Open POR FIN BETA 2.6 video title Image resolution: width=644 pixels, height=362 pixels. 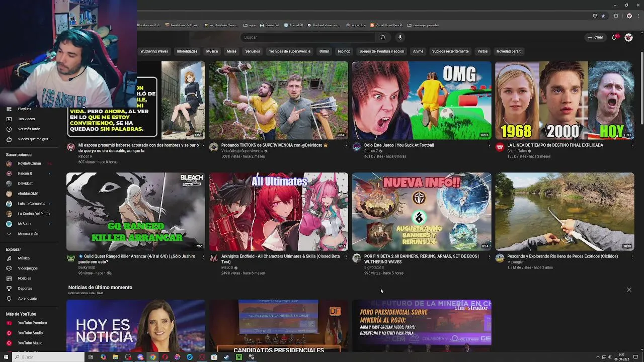[422, 259]
